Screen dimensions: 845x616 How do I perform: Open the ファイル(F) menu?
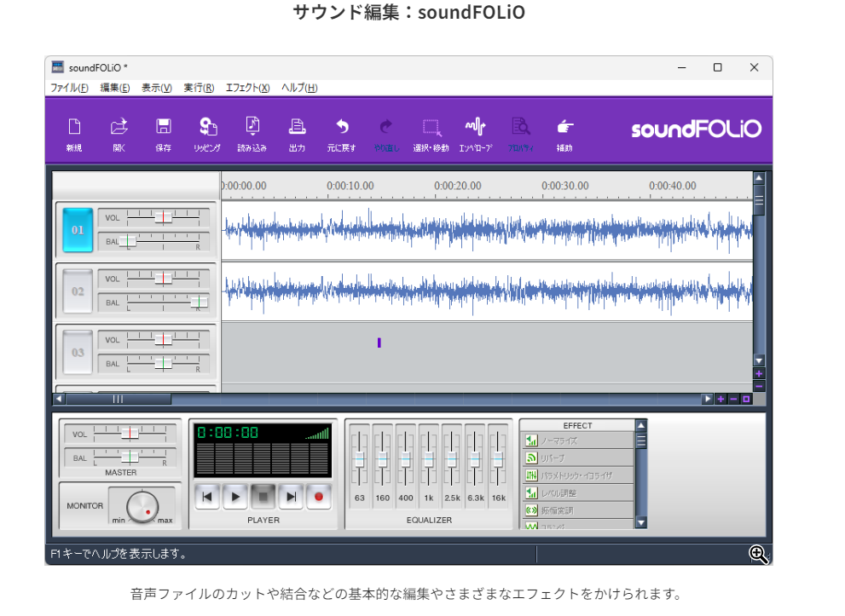tap(69, 88)
